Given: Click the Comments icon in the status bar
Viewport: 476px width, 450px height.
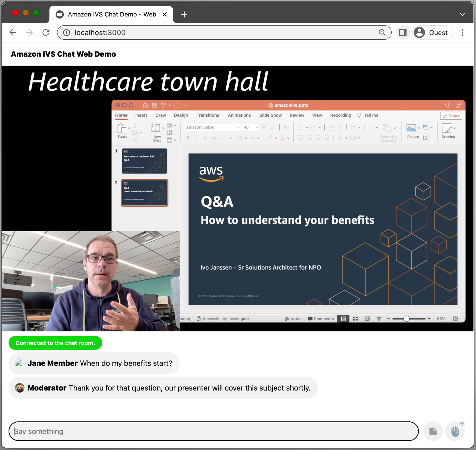Looking at the screenshot, I should tap(321, 319).
